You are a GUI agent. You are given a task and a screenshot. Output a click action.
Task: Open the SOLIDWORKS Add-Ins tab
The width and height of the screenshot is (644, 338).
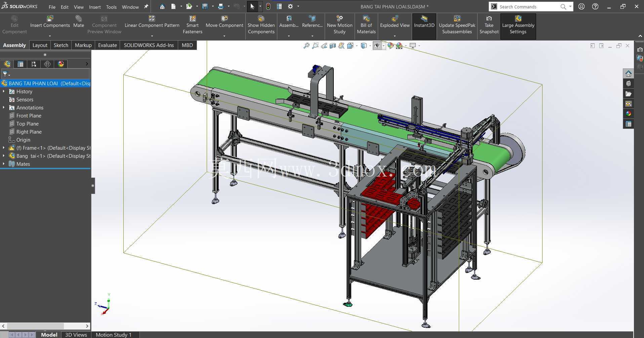(149, 45)
